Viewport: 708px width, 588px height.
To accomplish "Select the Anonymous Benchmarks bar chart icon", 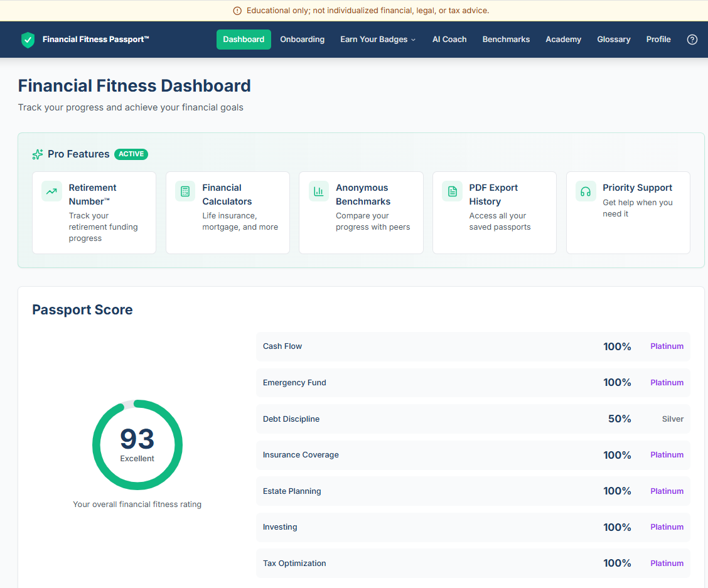I will coord(318,191).
